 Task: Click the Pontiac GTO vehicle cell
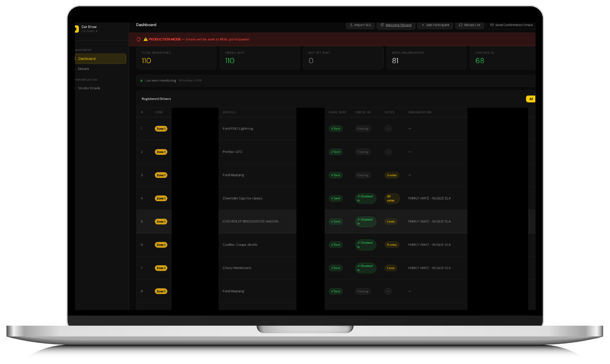tap(232, 152)
